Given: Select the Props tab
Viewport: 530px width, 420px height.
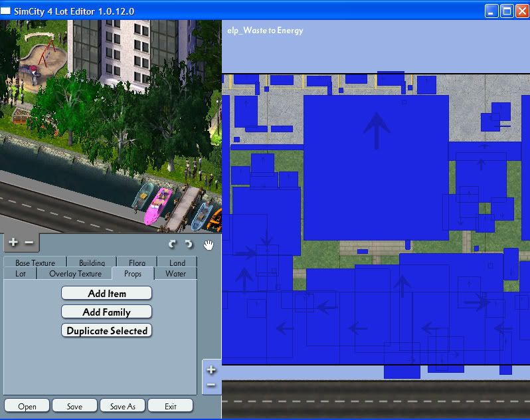Looking at the screenshot, I should [133, 274].
